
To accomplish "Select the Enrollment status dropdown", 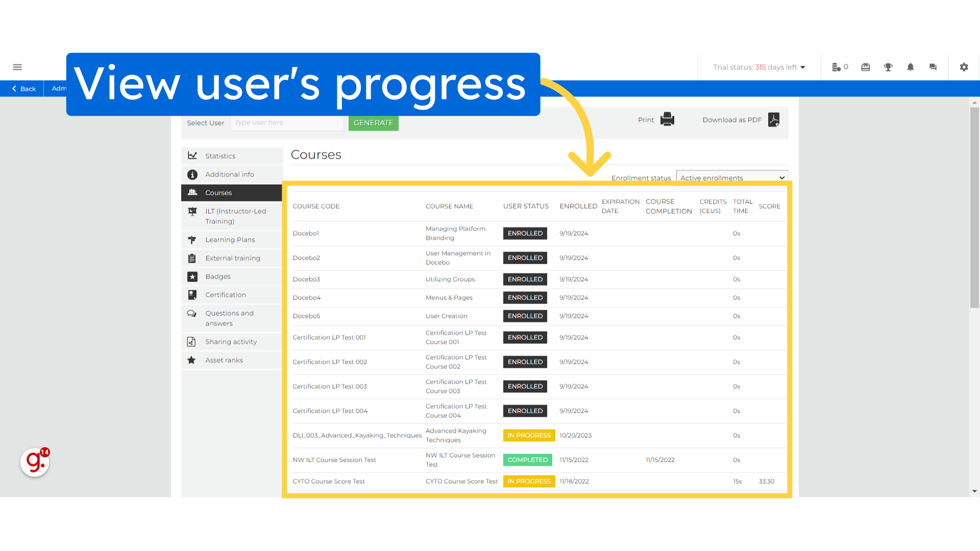I will pos(730,178).
